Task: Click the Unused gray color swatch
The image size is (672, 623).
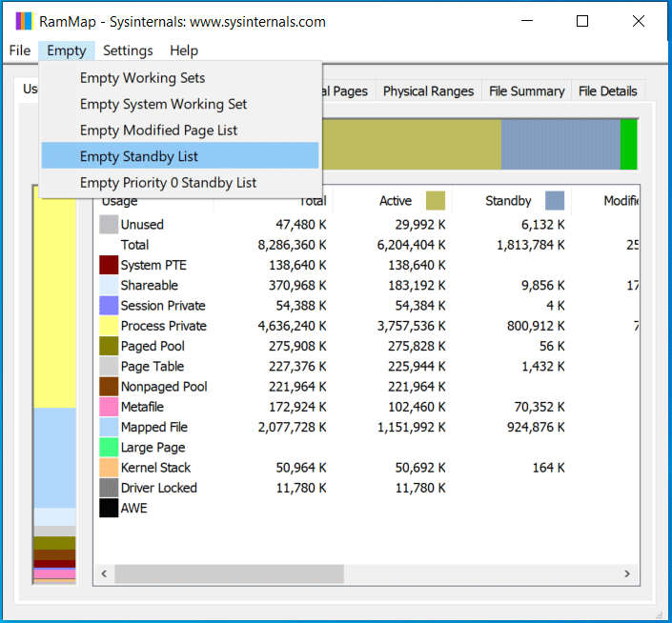Action: (x=109, y=225)
